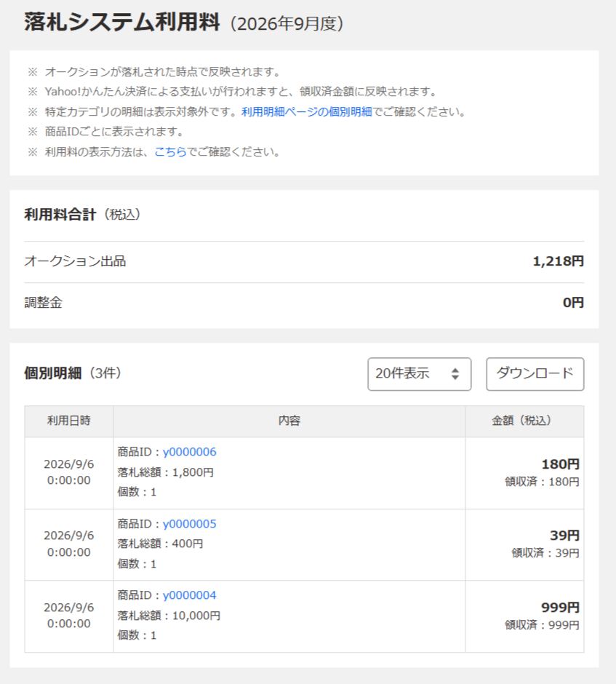The width and height of the screenshot is (616, 684).
Task: Open product ID y0000006 link
Action: (x=189, y=452)
